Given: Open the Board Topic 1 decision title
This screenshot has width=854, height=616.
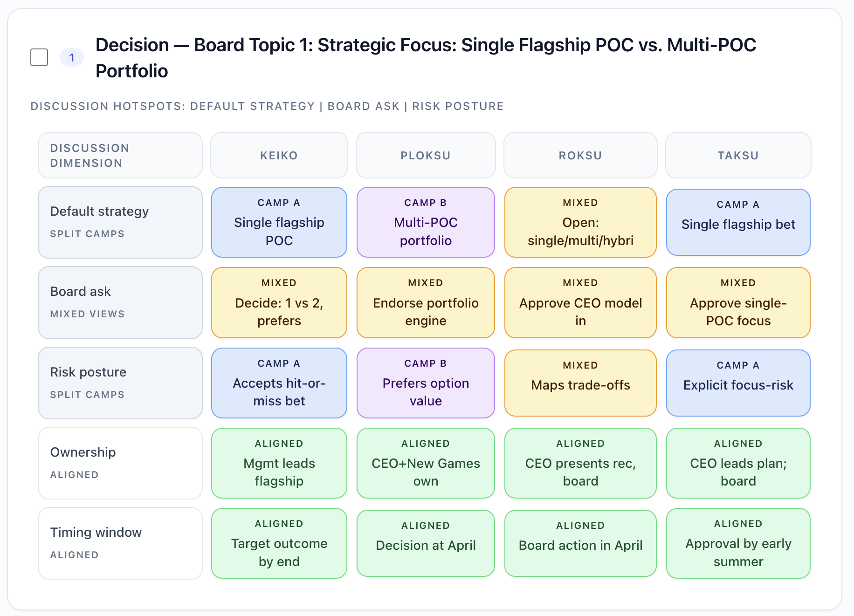Looking at the screenshot, I should [426, 58].
